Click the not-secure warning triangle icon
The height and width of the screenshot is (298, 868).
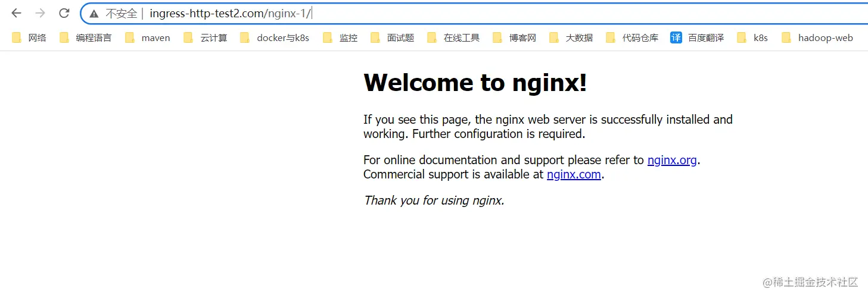pyautogui.click(x=94, y=14)
